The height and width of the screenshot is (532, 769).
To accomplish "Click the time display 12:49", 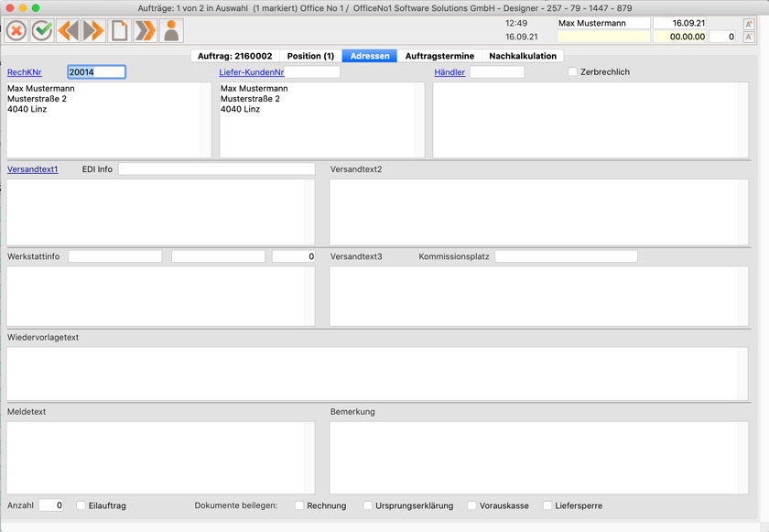I will (516, 23).
